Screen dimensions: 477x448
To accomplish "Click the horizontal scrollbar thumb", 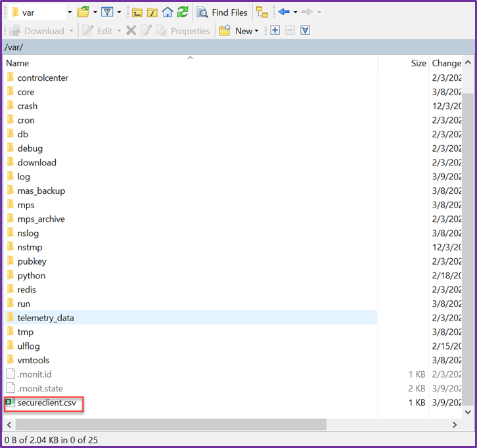I will 171,424.
